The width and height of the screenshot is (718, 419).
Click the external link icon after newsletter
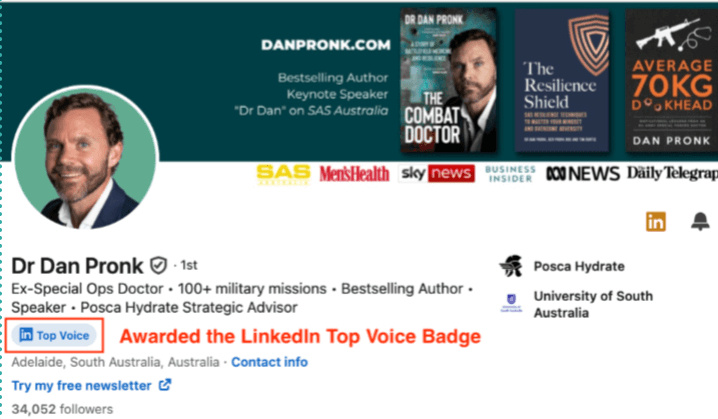(165, 385)
